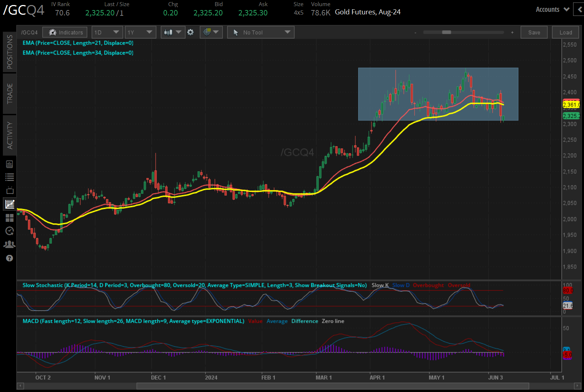This screenshot has height=392, width=584.
Task: Click the clock history icon
Action: [x=10, y=231]
